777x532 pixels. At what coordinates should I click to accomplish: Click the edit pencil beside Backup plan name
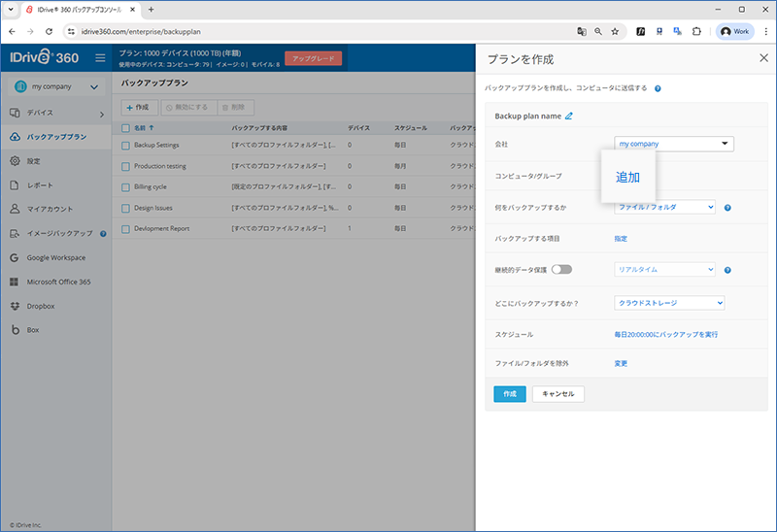[x=569, y=116]
